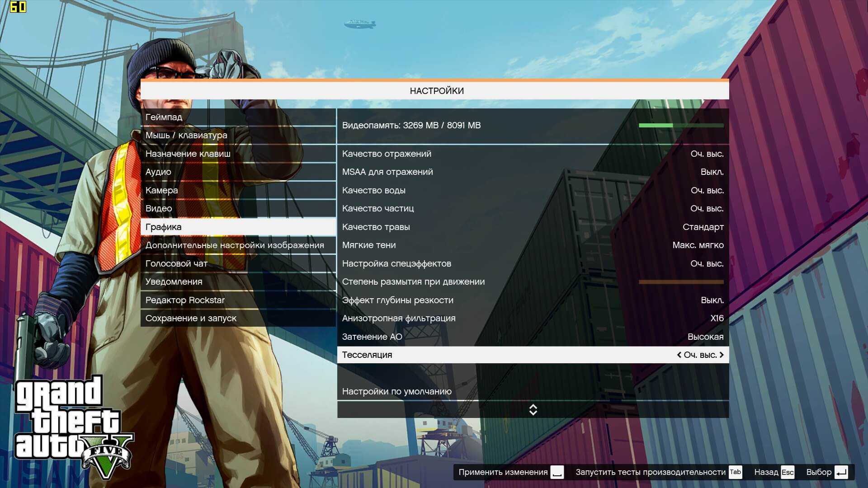868x488 pixels.
Task: Open the Видео settings category
Action: tap(159, 209)
